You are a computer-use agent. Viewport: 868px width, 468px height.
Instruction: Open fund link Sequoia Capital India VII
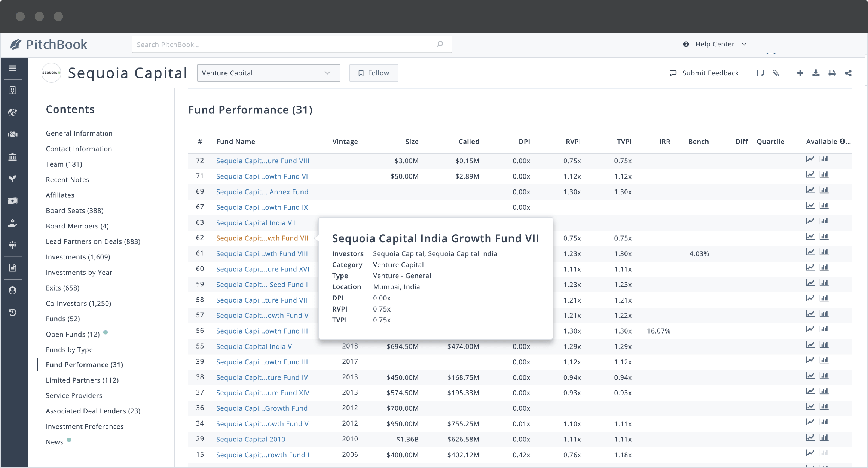pyautogui.click(x=256, y=223)
